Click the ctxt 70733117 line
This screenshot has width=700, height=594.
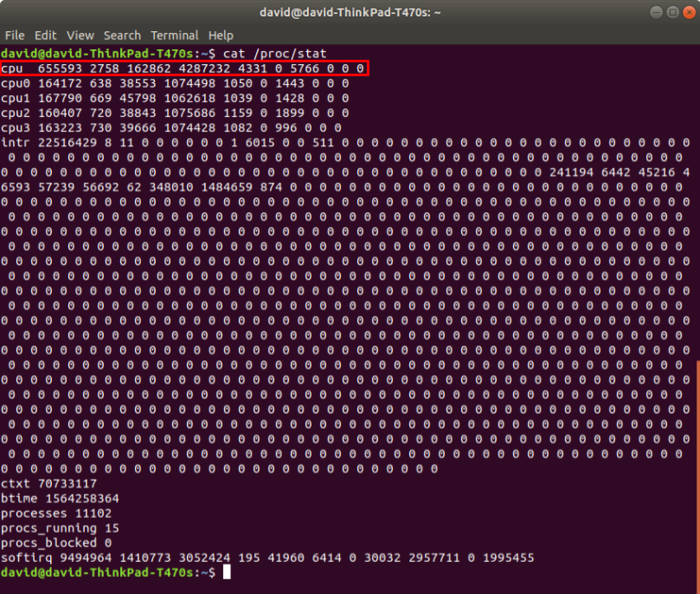click(x=48, y=483)
